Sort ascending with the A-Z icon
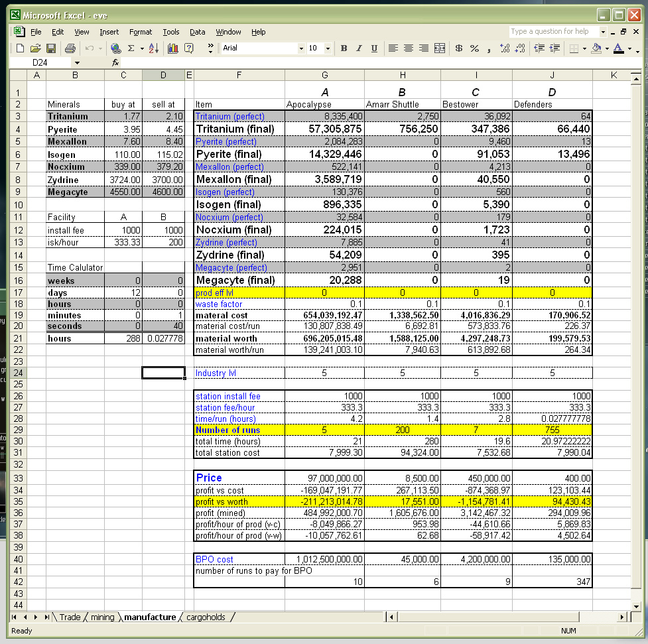 pos(153,48)
